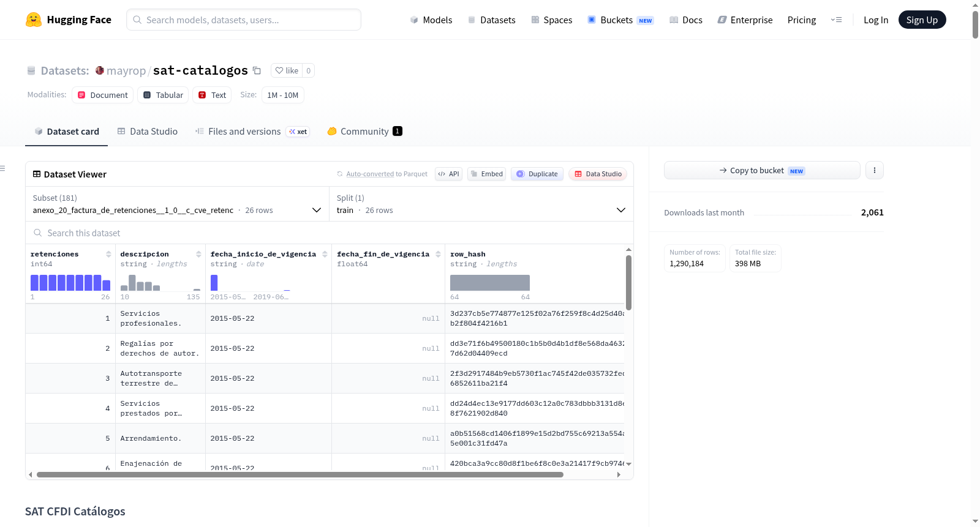Screen dimensions: 980x527
Task: Click the table scroll-left arrow
Action: [x=31, y=474]
